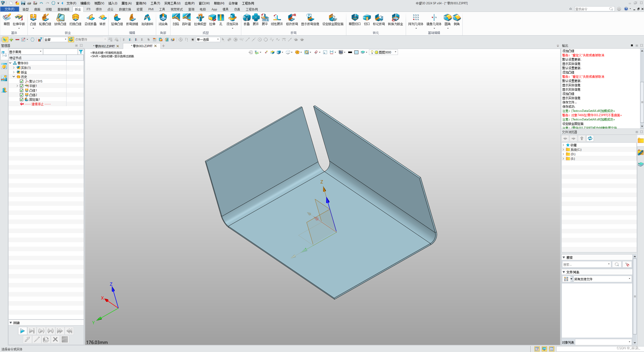Uncheck the 凸缘1 feature
The width and height of the screenshot is (644, 352).
(x=22, y=90)
